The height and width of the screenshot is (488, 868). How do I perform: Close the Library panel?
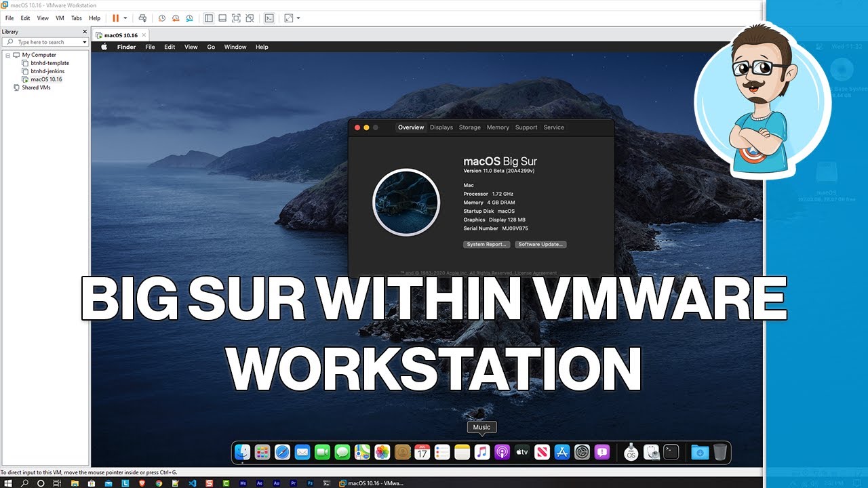point(85,32)
